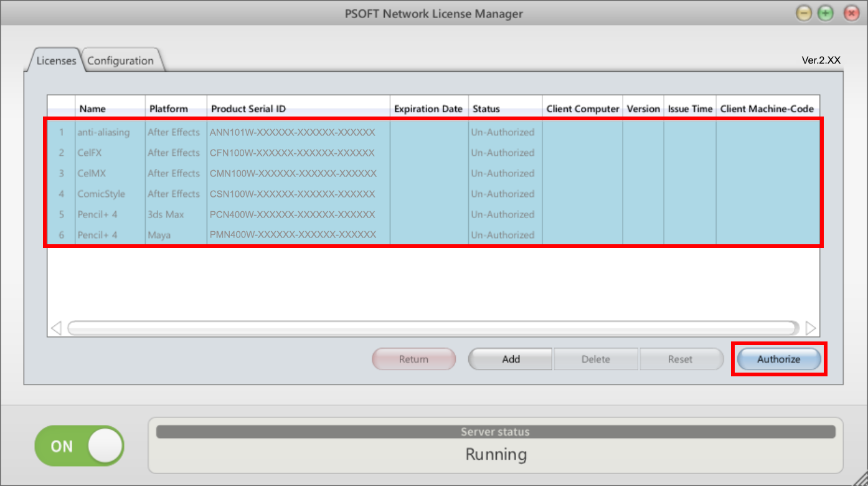Click the Add license button
This screenshot has width=868, height=486.
(x=511, y=359)
